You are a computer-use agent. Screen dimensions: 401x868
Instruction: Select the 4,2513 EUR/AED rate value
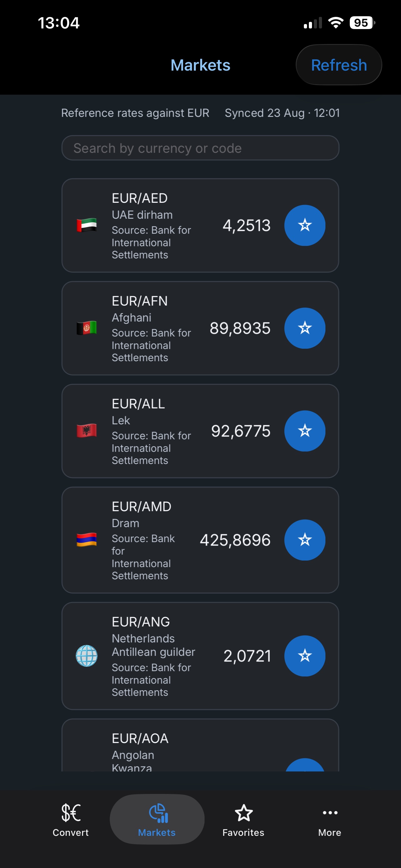pos(246,225)
